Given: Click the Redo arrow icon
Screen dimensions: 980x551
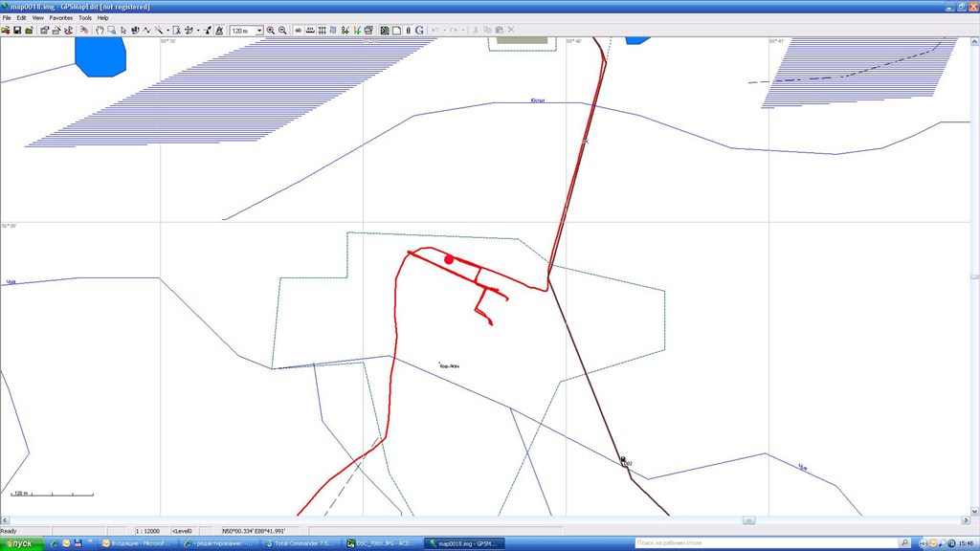Looking at the screenshot, I should (455, 30).
